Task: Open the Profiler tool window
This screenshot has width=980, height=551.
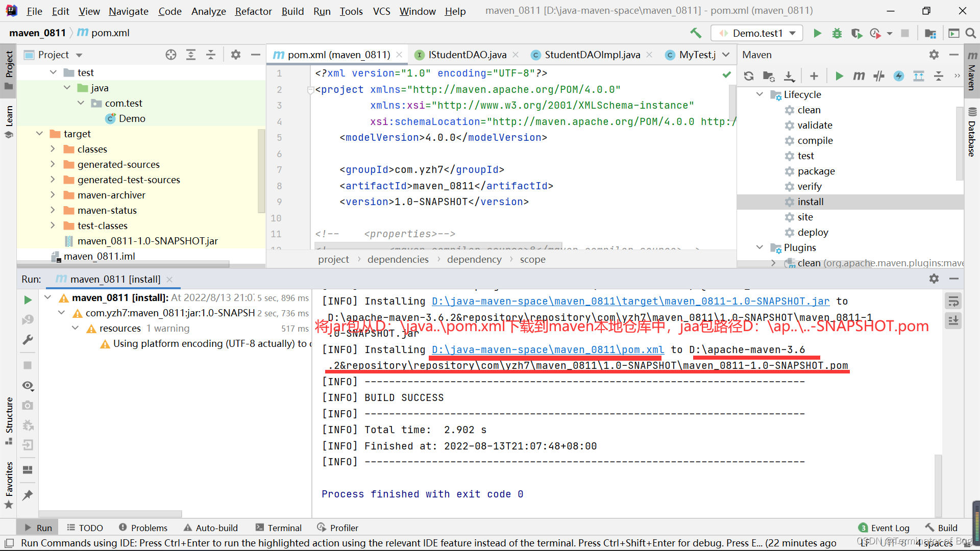Action: click(337, 528)
